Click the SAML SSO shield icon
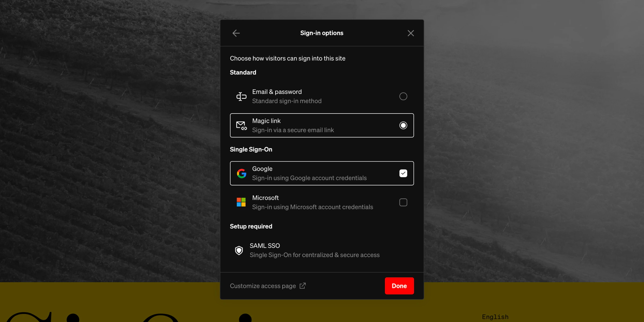The height and width of the screenshot is (322, 644). pyautogui.click(x=239, y=250)
